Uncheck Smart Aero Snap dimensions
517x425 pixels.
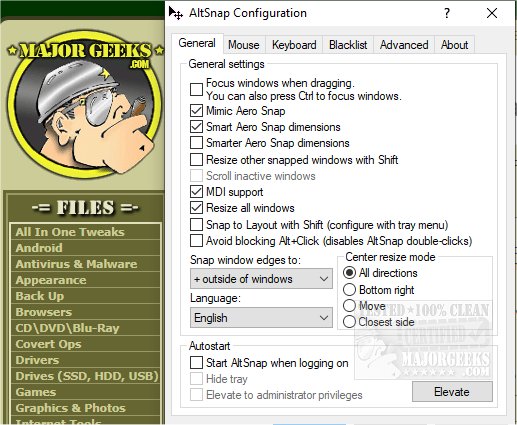196,127
